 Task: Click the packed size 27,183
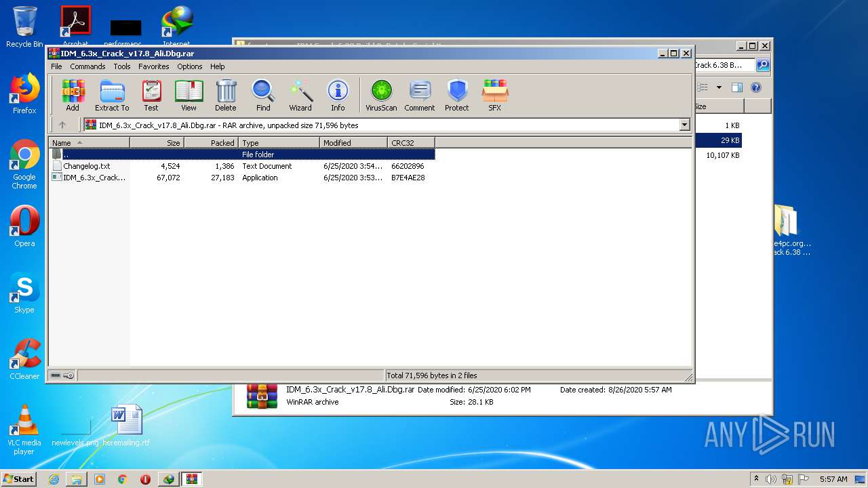pos(222,178)
